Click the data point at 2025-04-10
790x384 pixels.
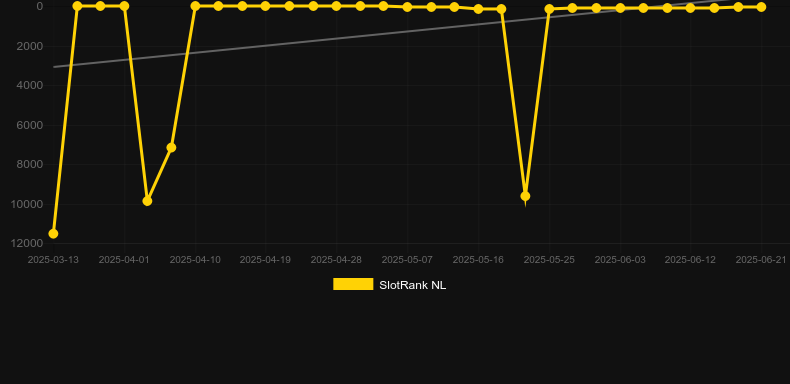[x=195, y=6]
